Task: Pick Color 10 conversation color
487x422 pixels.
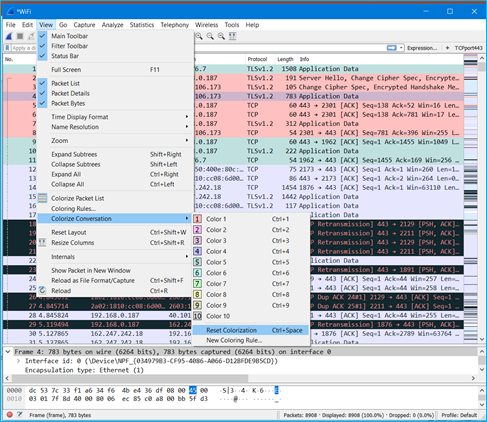Action: pyautogui.click(x=250, y=316)
